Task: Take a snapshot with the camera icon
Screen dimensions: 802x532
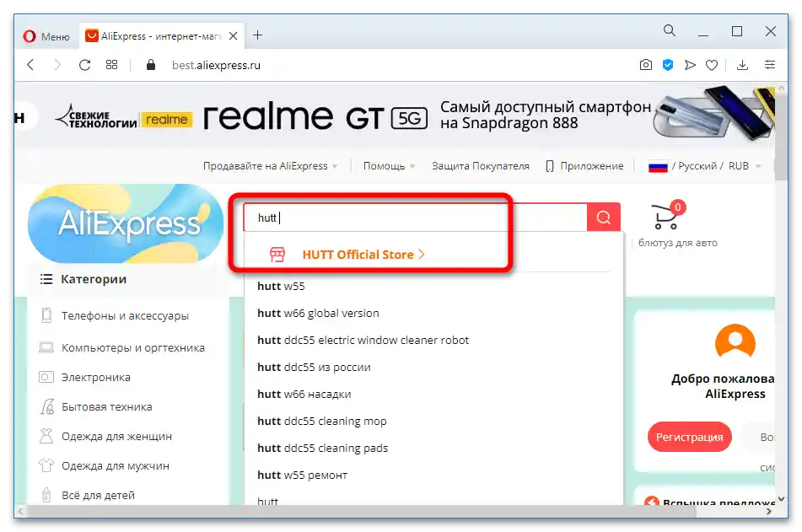Action: pyautogui.click(x=645, y=65)
